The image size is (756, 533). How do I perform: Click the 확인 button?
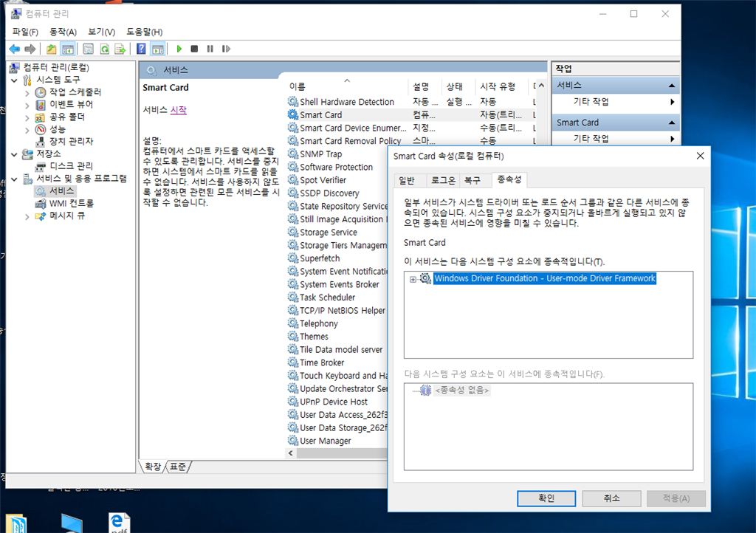point(546,498)
